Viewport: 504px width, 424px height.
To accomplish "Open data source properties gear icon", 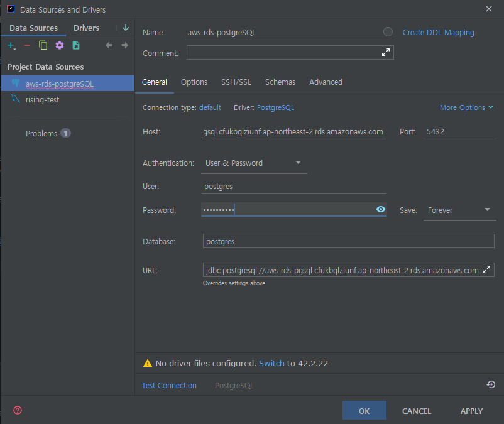I will (60, 46).
